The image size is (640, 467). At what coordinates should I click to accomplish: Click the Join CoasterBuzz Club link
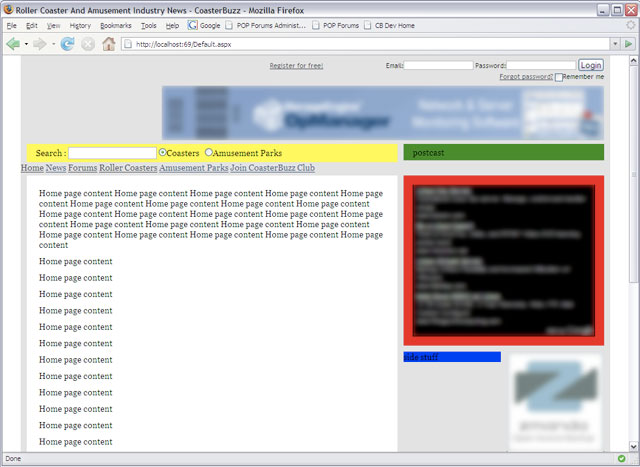272,168
